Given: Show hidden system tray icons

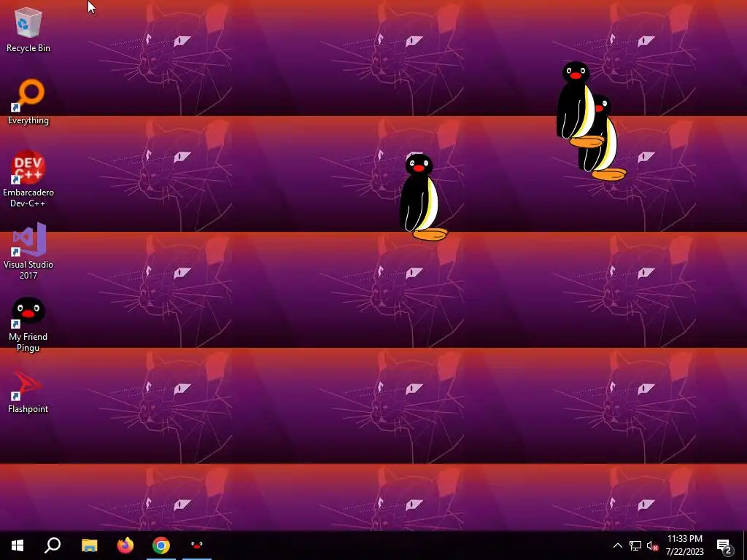Looking at the screenshot, I should click(x=617, y=545).
